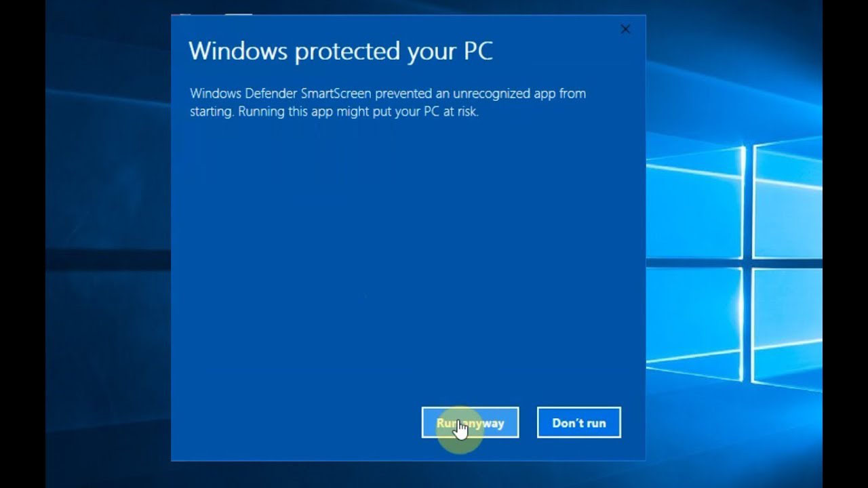Image resolution: width=868 pixels, height=488 pixels.
Task: Click the black letterbox bar on the left
Action: pos(22,244)
